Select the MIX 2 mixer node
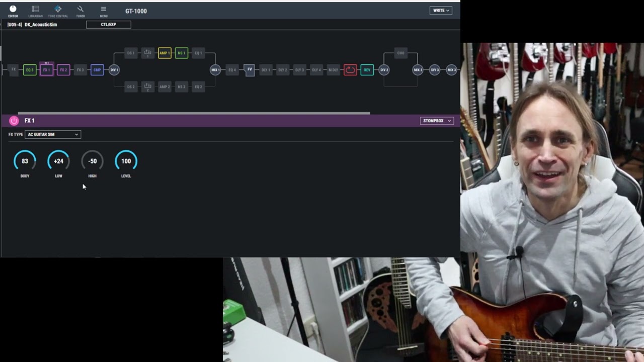The width and height of the screenshot is (644, 362). 418,70
